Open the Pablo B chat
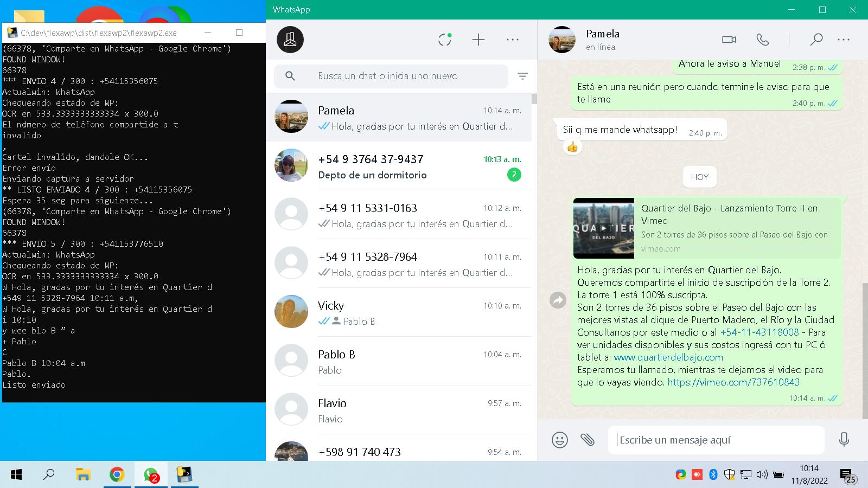The height and width of the screenshot is (488, 868). point(399,361)
